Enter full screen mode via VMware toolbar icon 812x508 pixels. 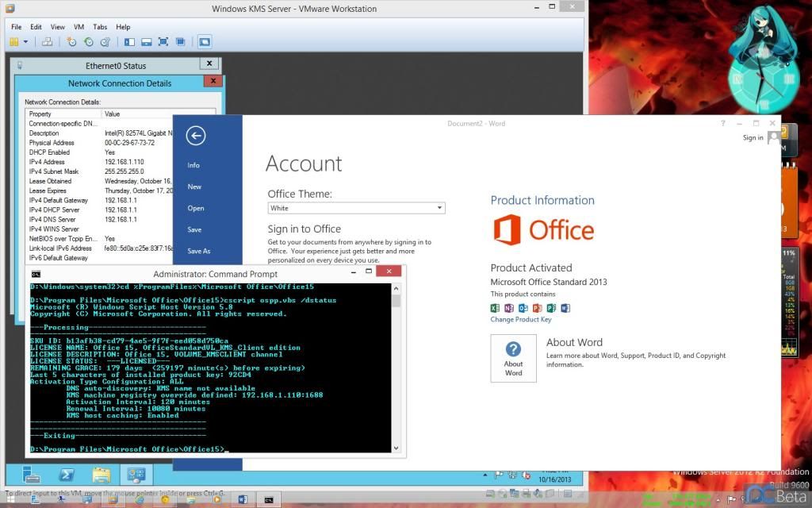tap(163, 42)
